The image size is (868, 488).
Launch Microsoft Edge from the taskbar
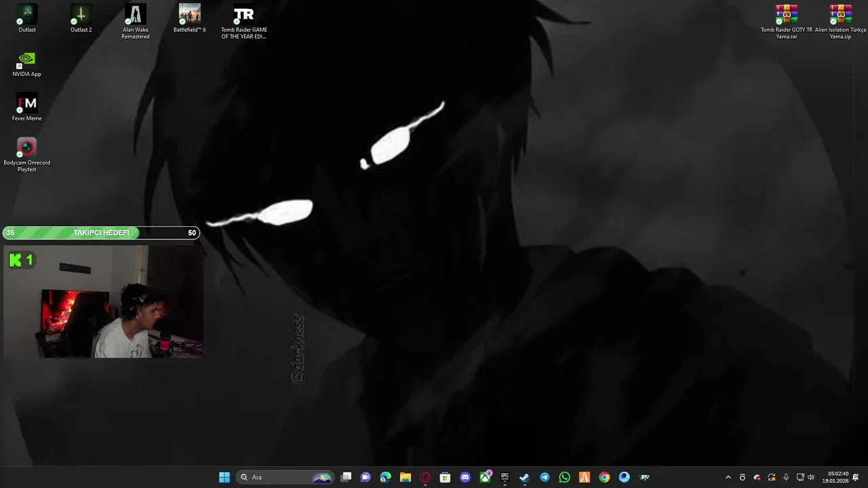click(x=385, y=477)
